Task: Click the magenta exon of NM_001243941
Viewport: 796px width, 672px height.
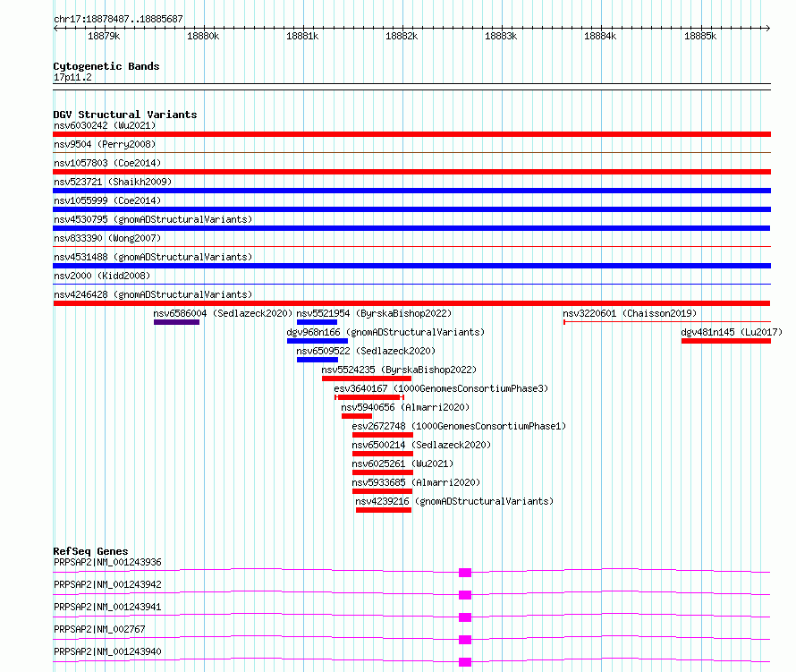Action: click(x=465, y=617)
